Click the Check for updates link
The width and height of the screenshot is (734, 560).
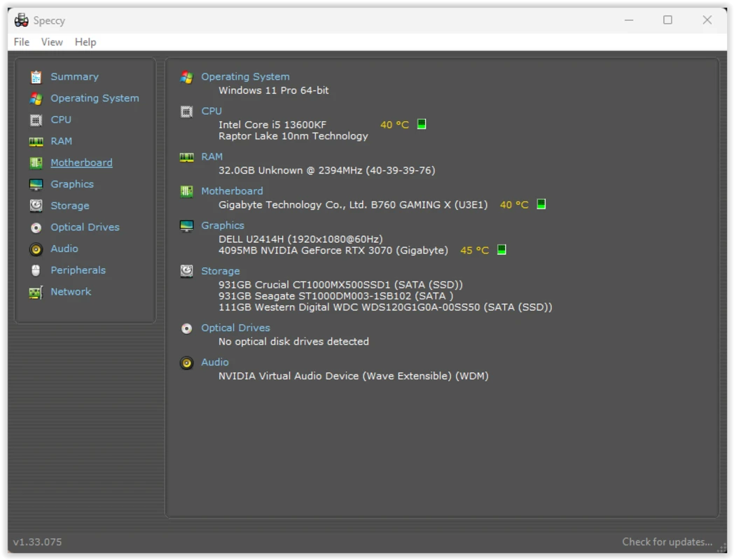(x=667, y=541)
